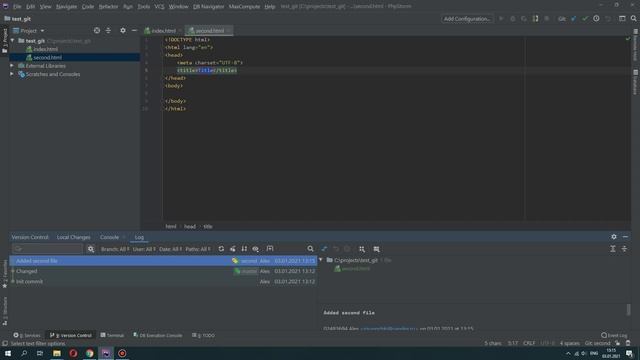Image resolution: width=640 pixels, height=360 pixels.
Task: Open TODO tool window
Action: click(203, 335)
